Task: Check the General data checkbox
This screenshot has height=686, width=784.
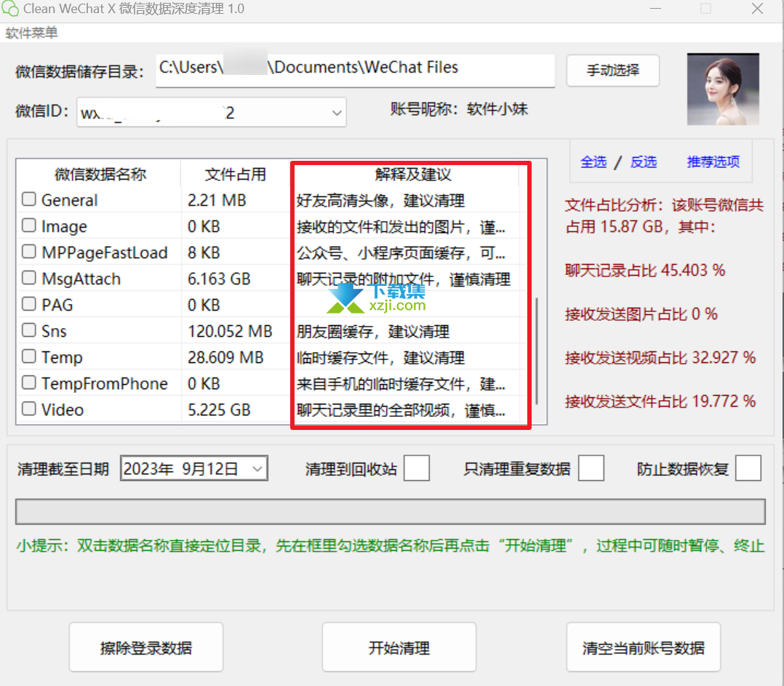Action: (x=28, y=199)
